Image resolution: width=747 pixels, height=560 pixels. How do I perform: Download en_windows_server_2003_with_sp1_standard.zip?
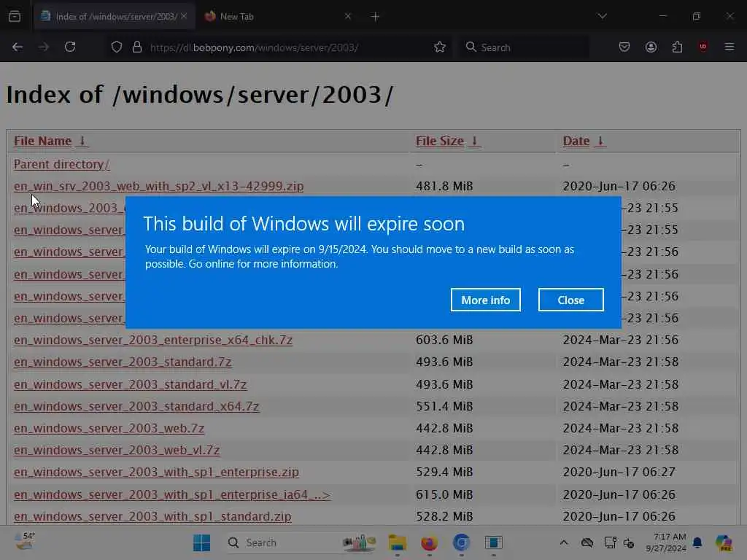pos(152,516)
